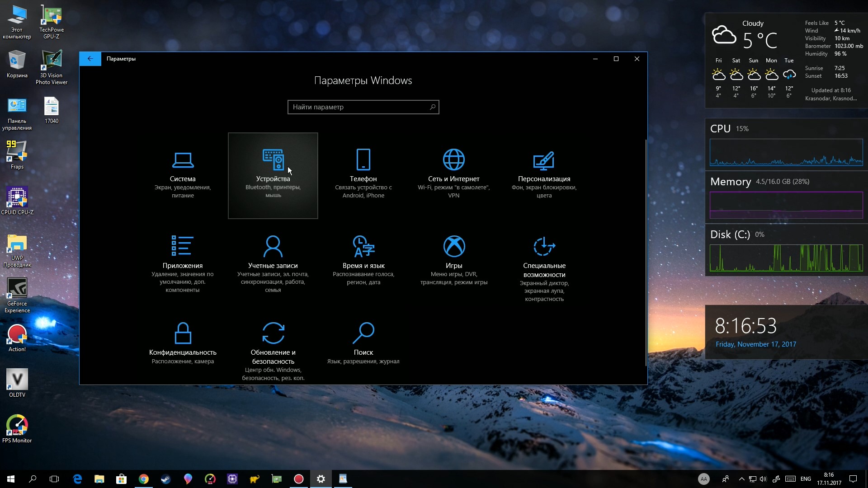Click the CPU usage graph widget
Screen dimensions: 868x488
(x=786, y=152)
